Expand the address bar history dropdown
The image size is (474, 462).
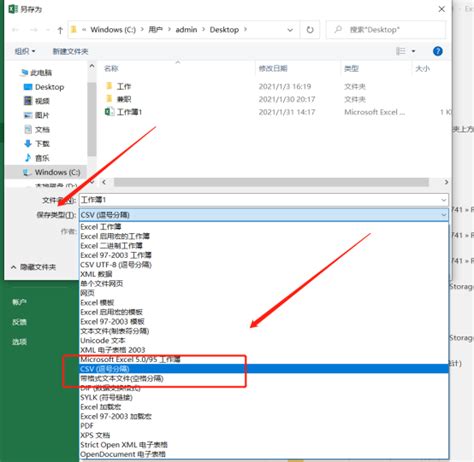(x=290, y=30)
